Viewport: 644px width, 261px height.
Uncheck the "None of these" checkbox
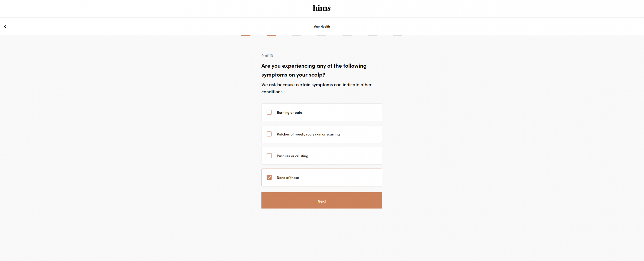(269, 177)
